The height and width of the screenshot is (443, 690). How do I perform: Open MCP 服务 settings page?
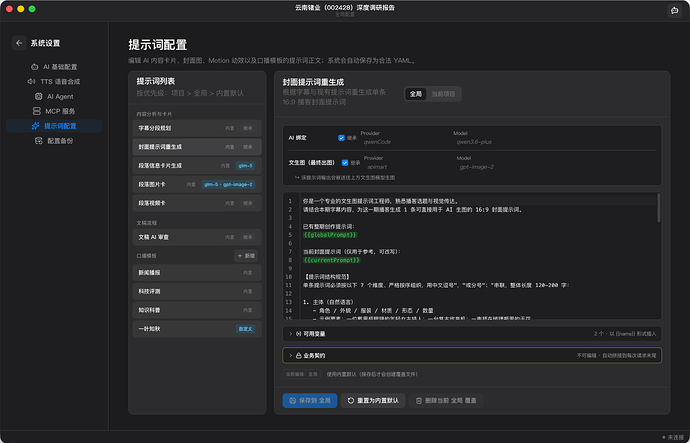[54, 111]
